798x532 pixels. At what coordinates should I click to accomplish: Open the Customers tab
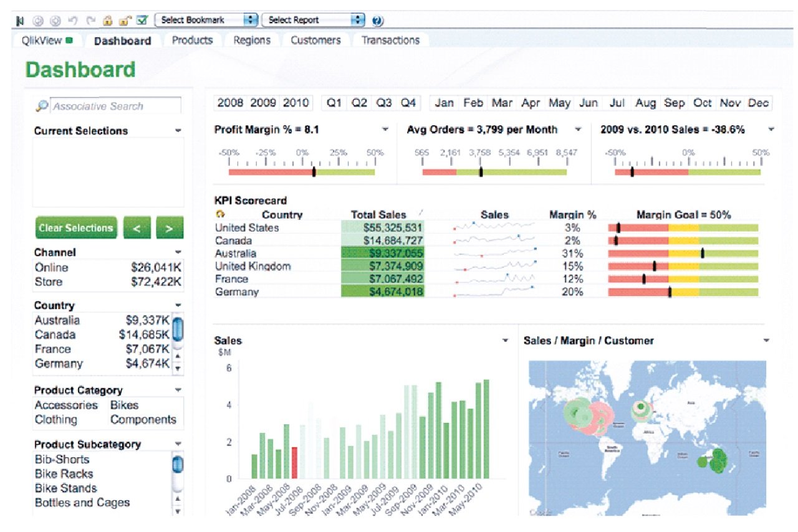pyautogui.click(x=315, y=40)
